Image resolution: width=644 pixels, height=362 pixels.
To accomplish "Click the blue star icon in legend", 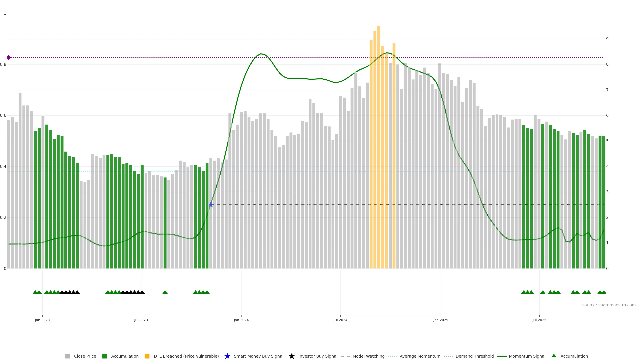I will [x=227, y=356].
